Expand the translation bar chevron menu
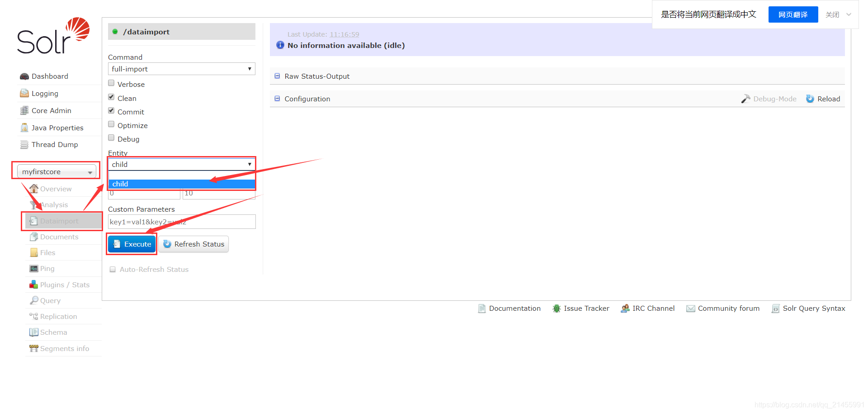Image resolution: width=868 pixels, height=413 pixels. click(x=849, y=14)
